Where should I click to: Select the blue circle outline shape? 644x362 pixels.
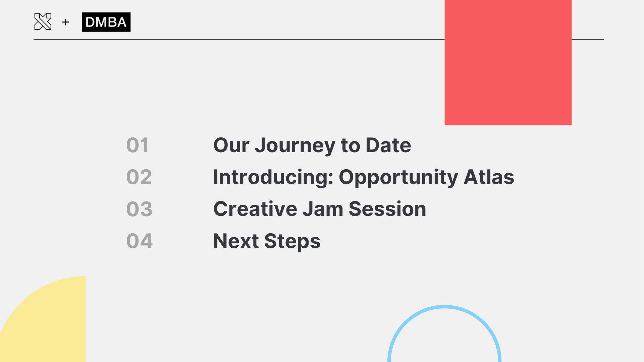click(444, 334)
